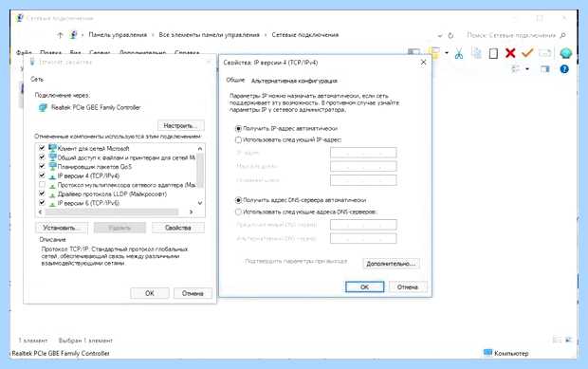Toggle the Планировщик пакетов QoS checkbox
The image size is (588, 369).
click(x=42, y=166)
